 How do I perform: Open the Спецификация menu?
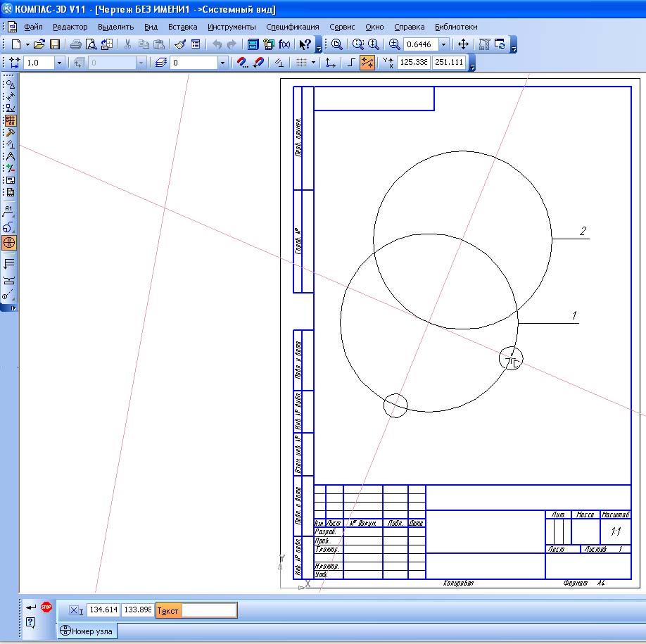pyautogui.click(x=293, y=27)
